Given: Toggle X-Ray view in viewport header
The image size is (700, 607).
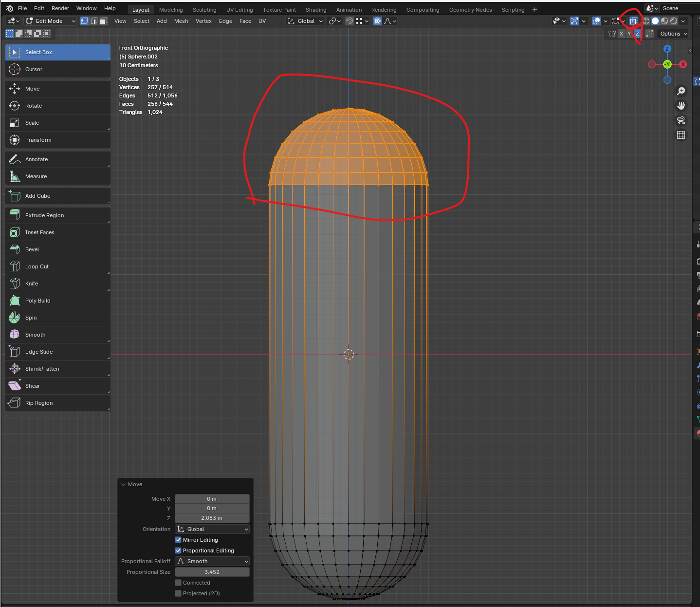Looking at the screenshot, I should click(633, 21).
